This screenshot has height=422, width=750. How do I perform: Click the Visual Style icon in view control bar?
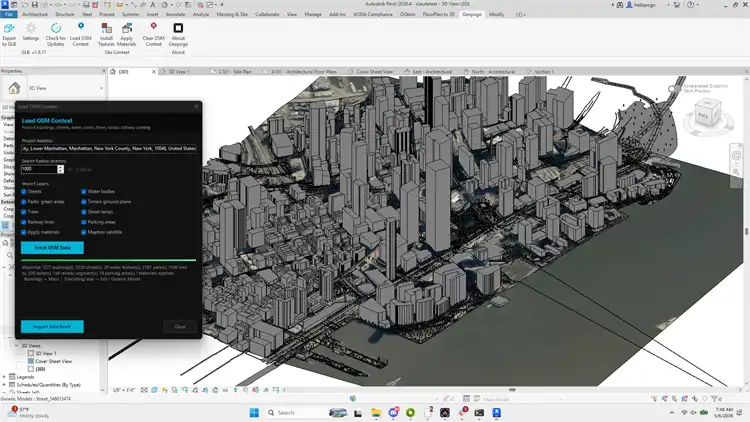(x=154, y=390)
